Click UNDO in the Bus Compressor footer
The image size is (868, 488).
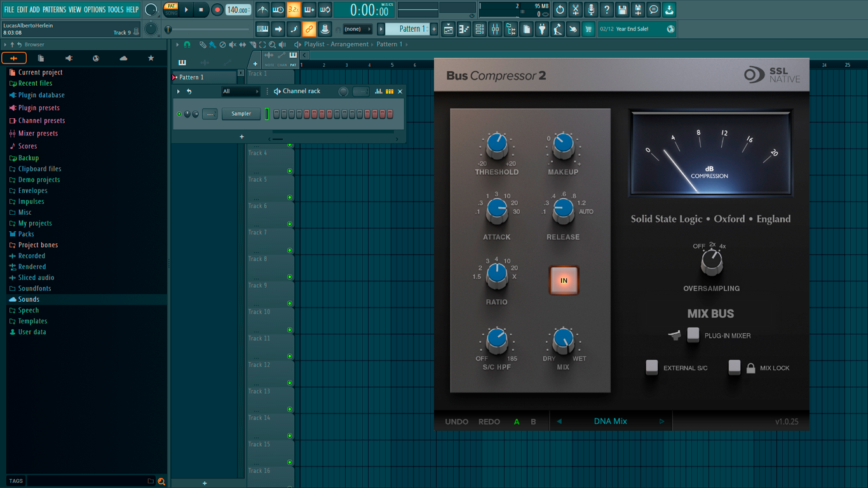[456, 422]
